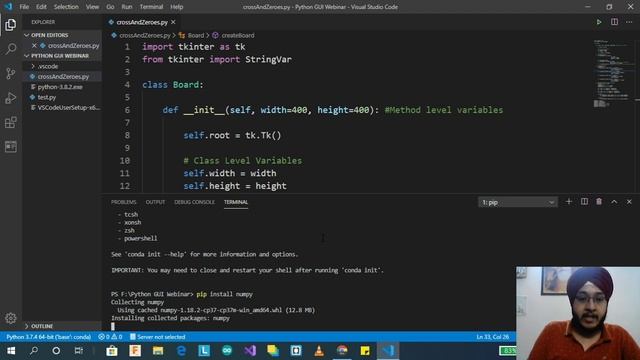640x360 pixels.
Task: Open the Extensions view
Action: [11, 122]
